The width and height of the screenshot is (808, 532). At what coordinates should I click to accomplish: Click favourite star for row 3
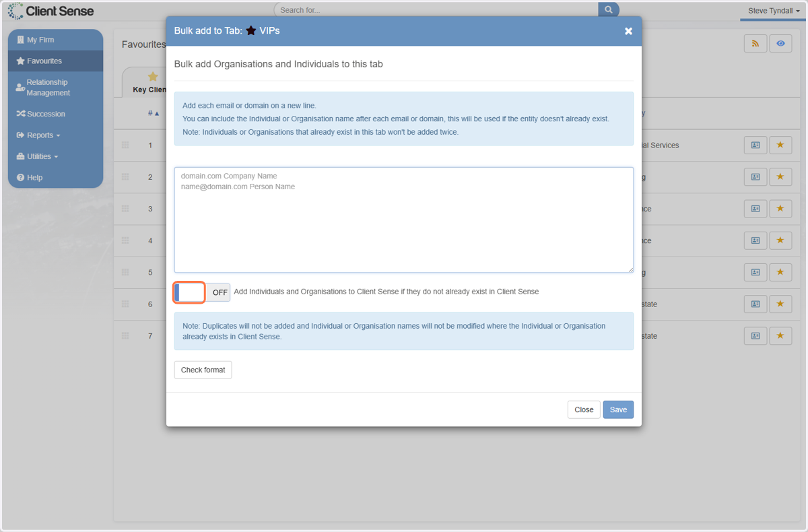pos(780,209)
